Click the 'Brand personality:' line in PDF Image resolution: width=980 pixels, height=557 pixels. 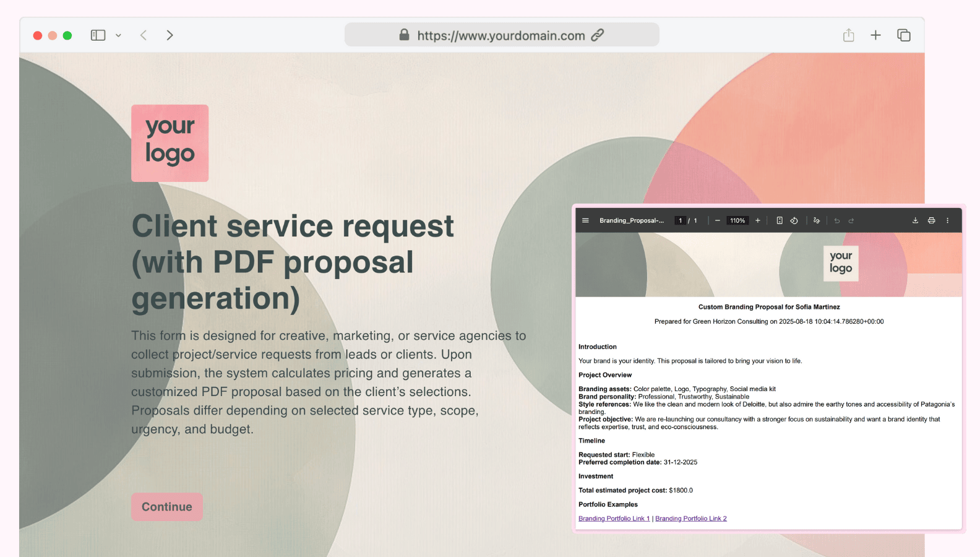(664, 397)
